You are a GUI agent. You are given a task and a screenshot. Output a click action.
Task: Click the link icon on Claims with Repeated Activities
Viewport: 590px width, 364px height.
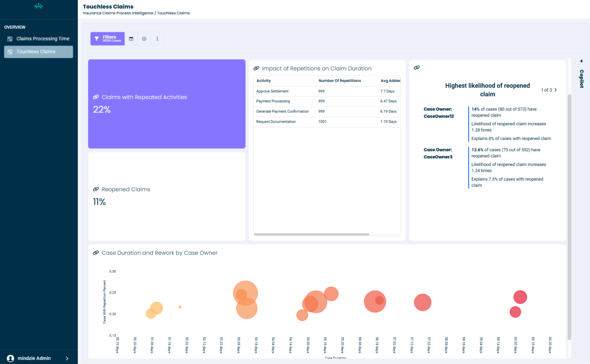[95, 97]
